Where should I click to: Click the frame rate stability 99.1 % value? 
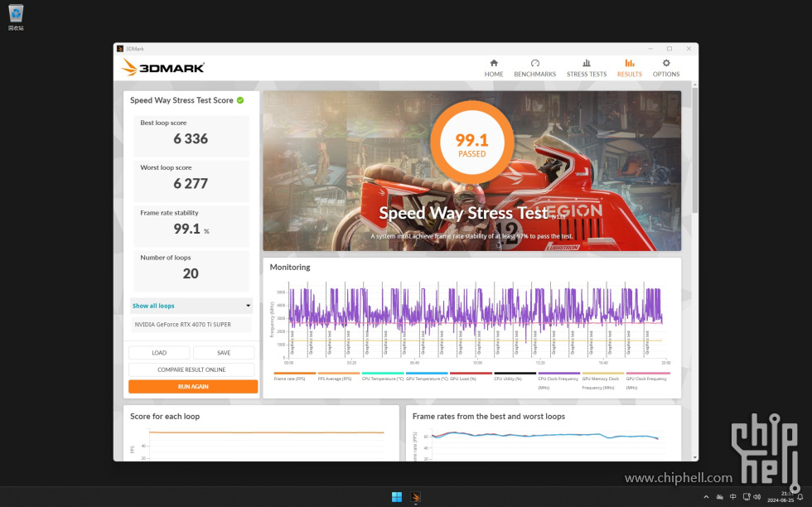[x=191, y=229]
